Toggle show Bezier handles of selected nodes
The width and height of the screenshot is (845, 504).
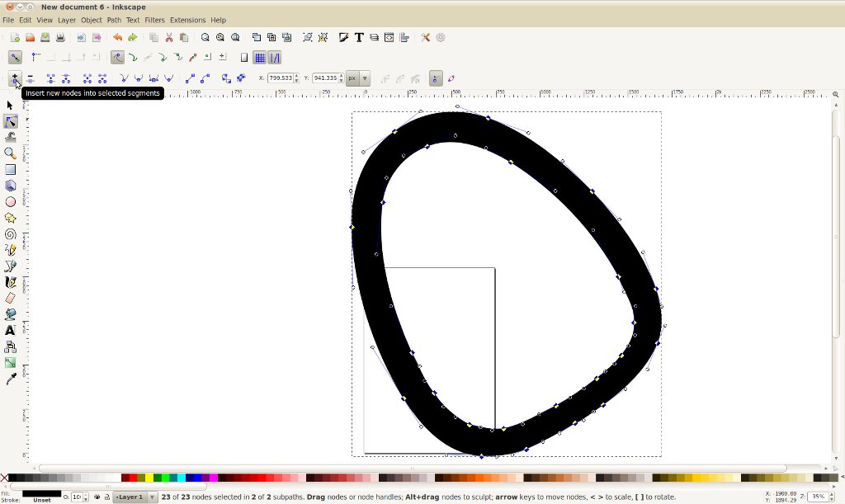(x=436, y=78)
